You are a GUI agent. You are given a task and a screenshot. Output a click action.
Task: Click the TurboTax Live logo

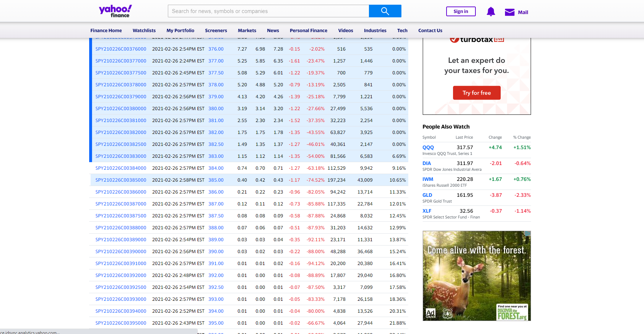point(477,40)
